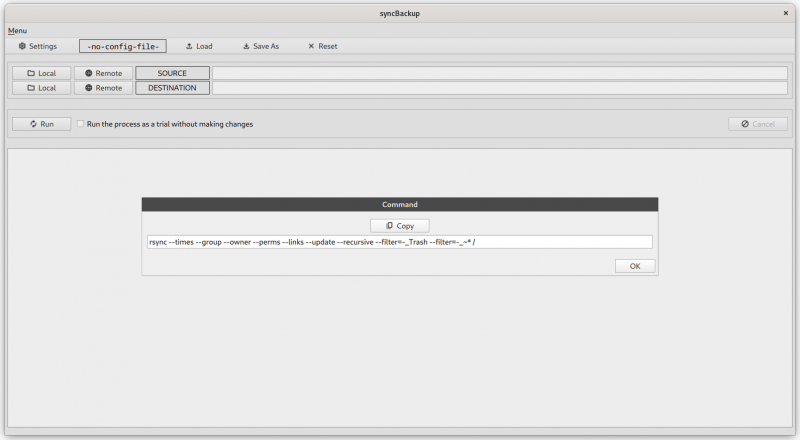Reset the configuration
The height and width of the screenshot is (440, 800).
[322, 46]
